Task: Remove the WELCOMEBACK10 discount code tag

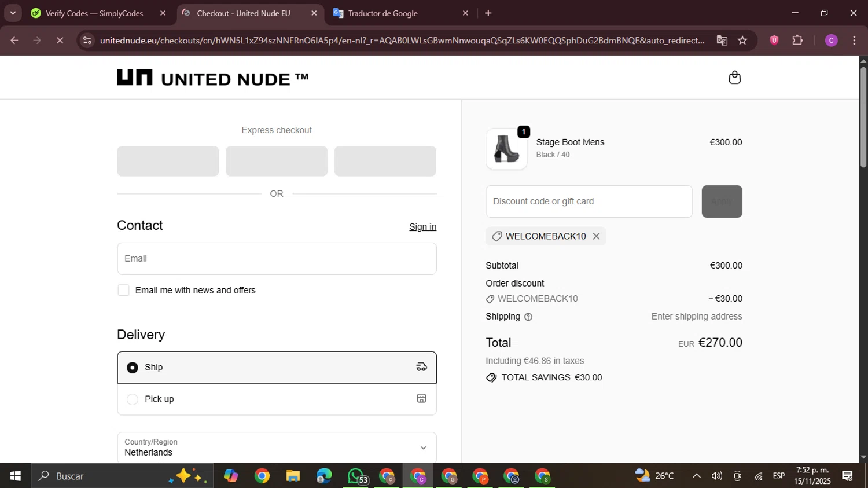Action: 596,236
